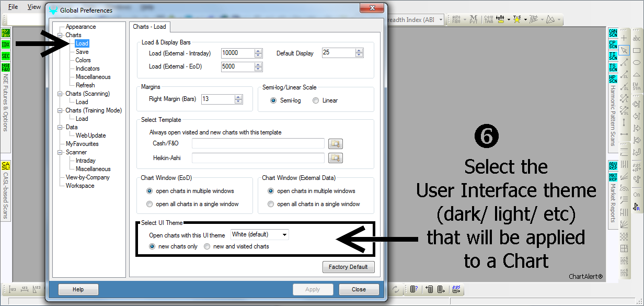Collapse the Charts tree node

pos(60,35)
